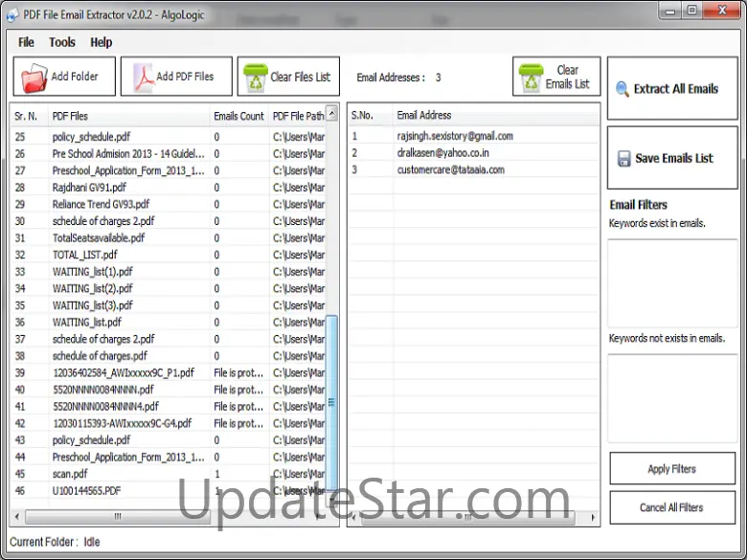The width and height of the screenshot is (747, 560).
Task: Click the PDF icon on Add PDF Files
Action: [x=144, y=78]
